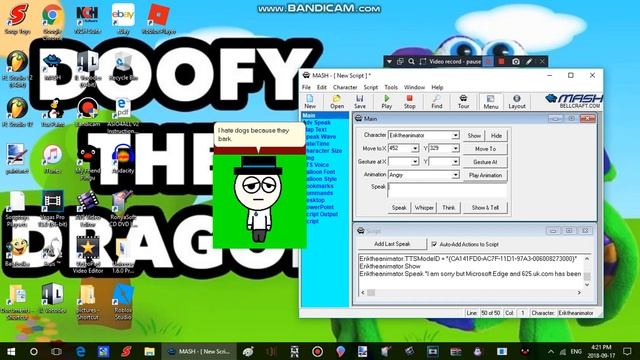
Task: Open a script via the Open toolbar icon
Action: pos(337,102)
